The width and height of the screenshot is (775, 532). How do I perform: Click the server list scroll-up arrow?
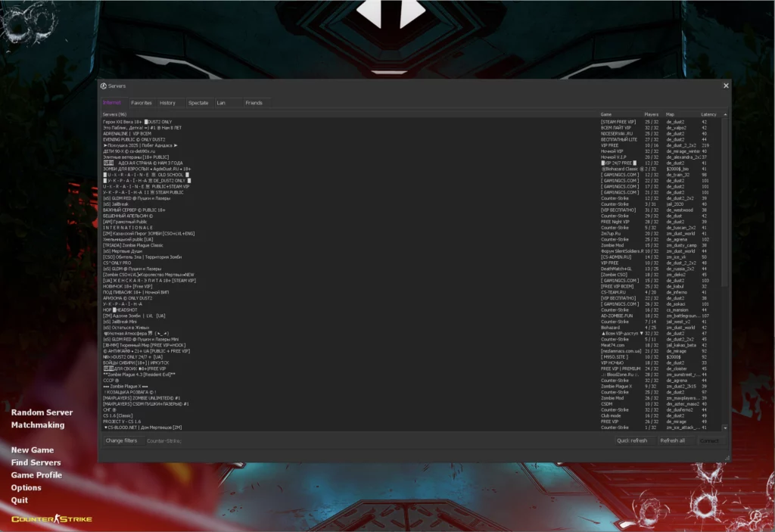click(x=725, y=115)
